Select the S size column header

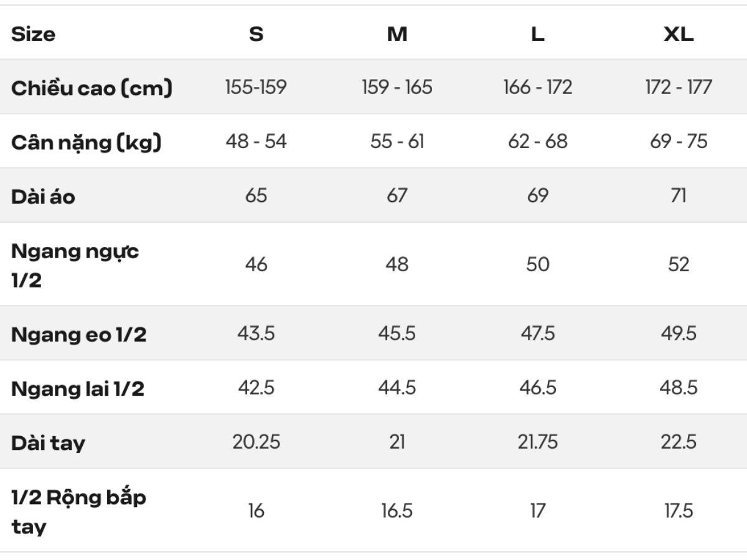[256, 34]
